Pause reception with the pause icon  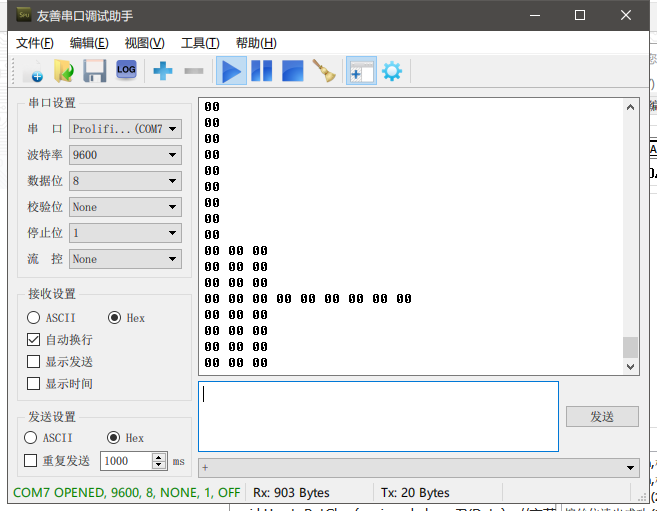[261, 71]
